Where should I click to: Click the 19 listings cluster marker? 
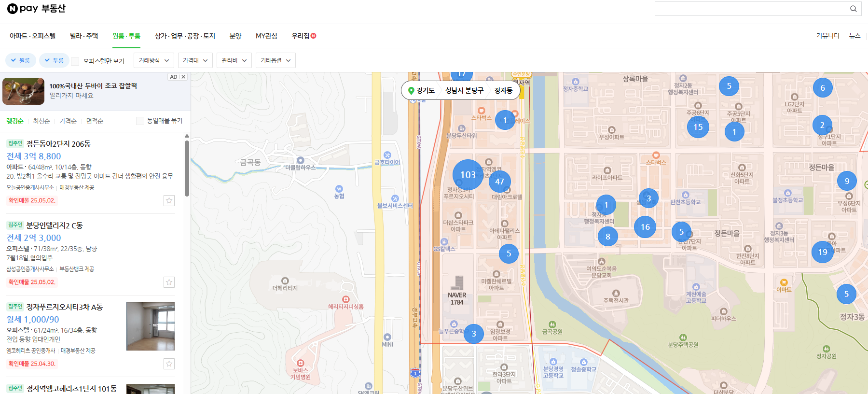coord(823,252)
